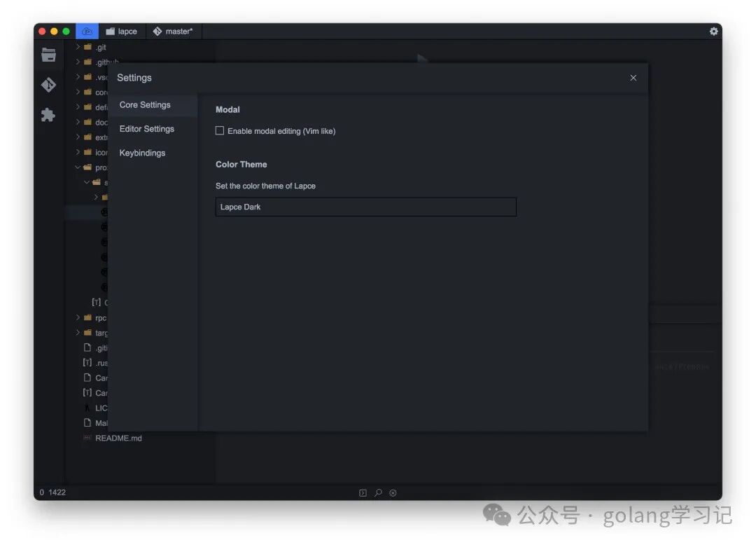Screen dimensions: 756x545
Task: Toggle terminal panel icon in status bar
Action: point(363,492)
